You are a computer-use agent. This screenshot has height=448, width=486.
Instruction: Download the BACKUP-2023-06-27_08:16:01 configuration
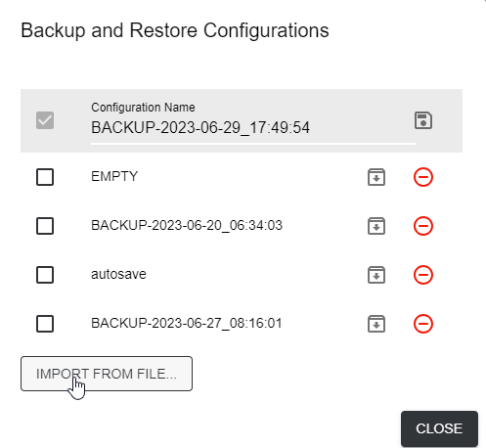pyautogui.click(x=376, y=324)
